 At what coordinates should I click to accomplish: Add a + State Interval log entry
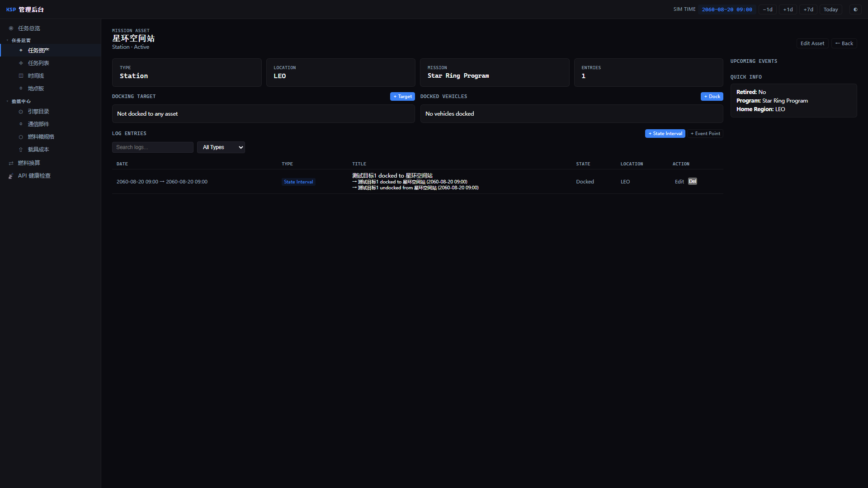[x=665, y=133]
